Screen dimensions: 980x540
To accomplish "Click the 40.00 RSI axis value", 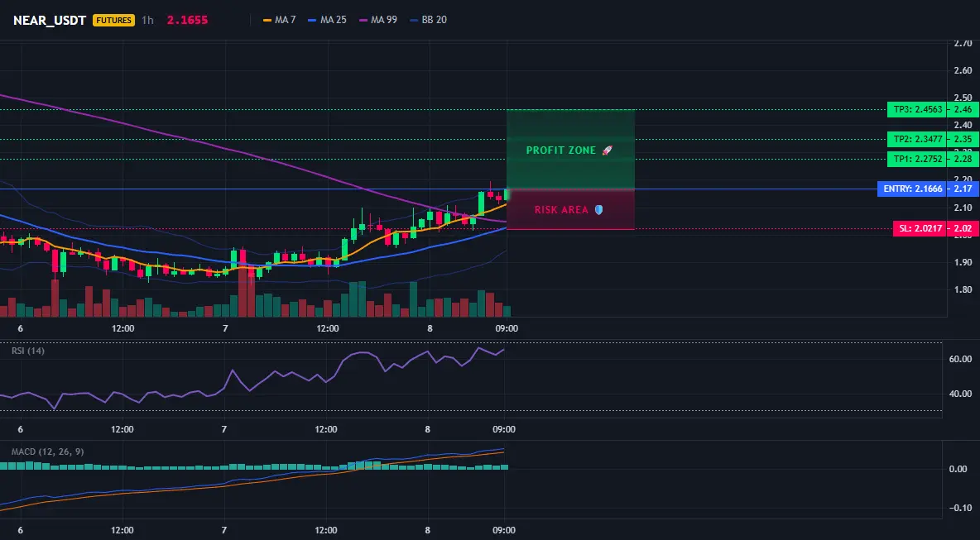I will click(960, 394).
